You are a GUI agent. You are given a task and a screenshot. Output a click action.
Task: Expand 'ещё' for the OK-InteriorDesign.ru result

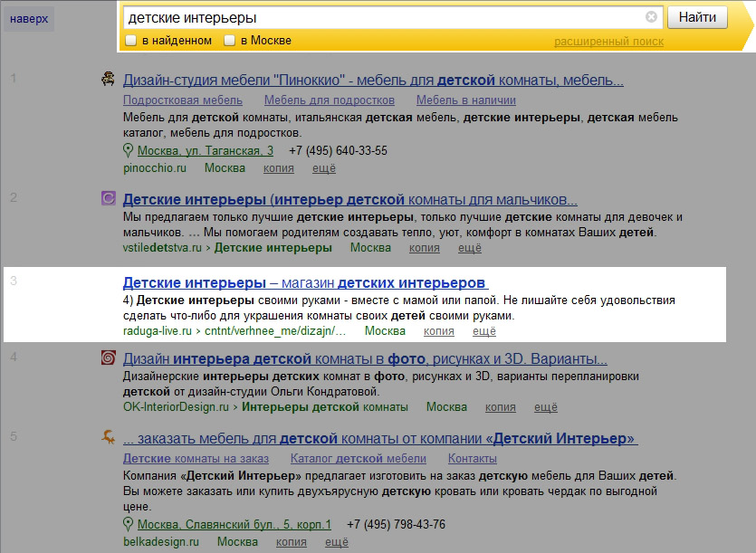[546, 407]
